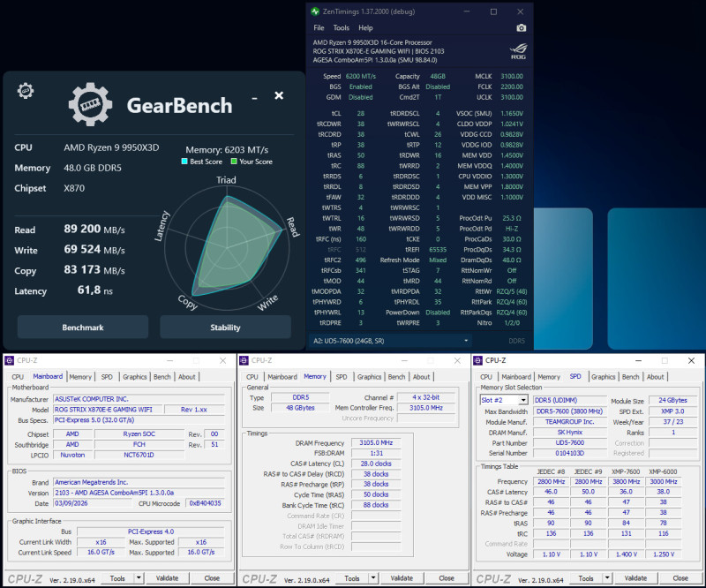Maximize the ZenTimings window
The width and height of the screenshot is (706, 588).
click(x=493, y=11)
